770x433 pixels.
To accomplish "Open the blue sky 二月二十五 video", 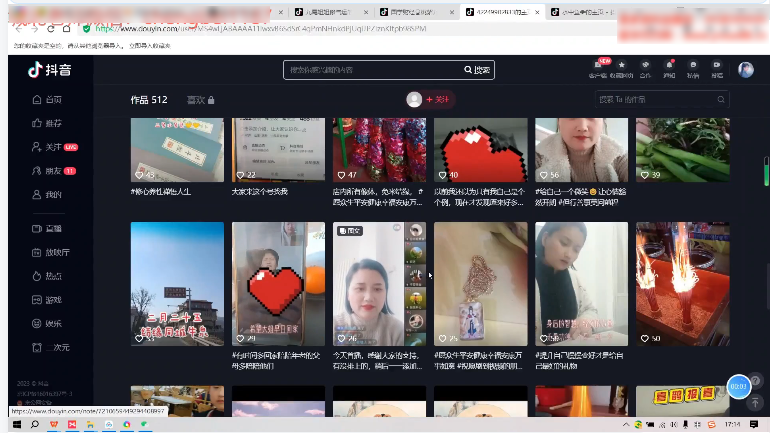I will (x=177, y=284).
